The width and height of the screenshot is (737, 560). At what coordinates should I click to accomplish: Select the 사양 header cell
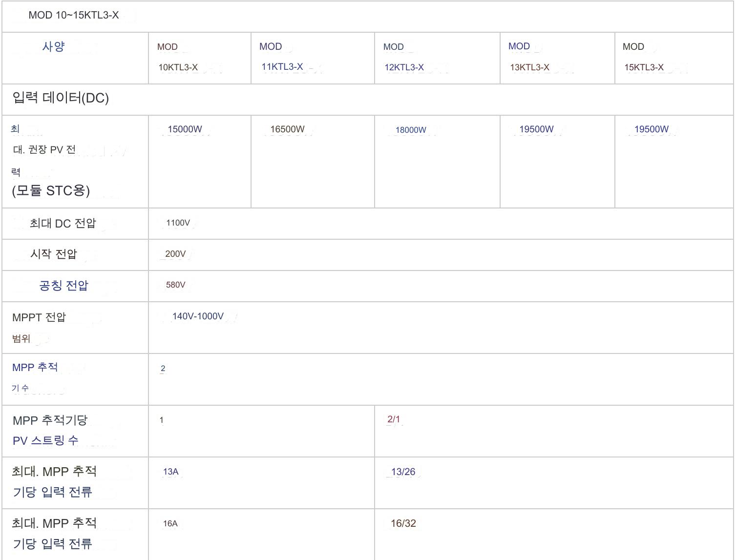click(x=54, y=46)
